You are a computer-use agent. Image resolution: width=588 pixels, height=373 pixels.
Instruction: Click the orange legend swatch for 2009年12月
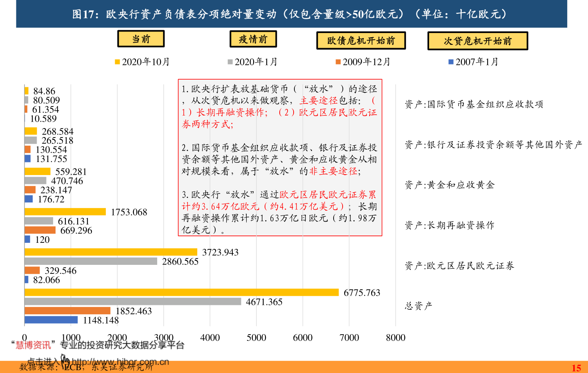338,62
